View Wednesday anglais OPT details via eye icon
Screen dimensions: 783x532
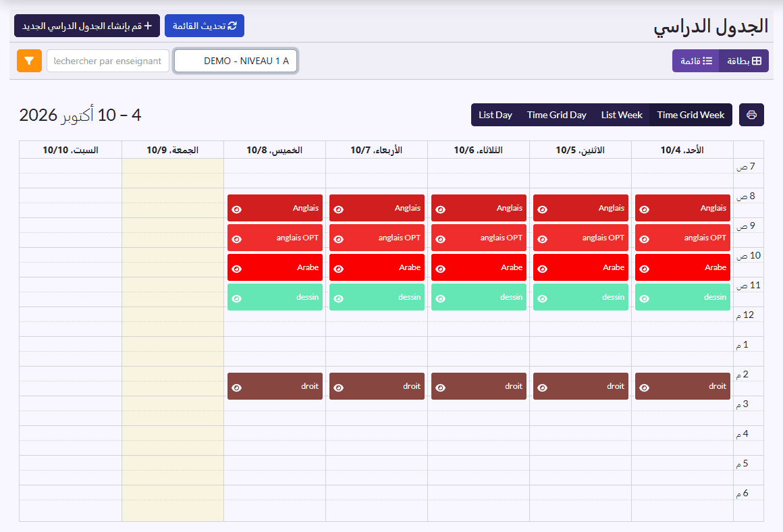click(339, 239)
